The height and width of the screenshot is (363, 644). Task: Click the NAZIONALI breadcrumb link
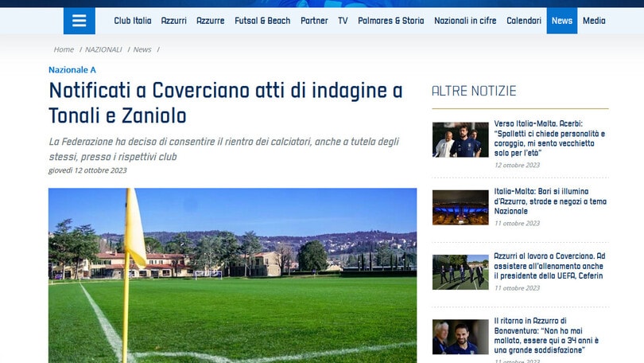(x=103, y=49)
